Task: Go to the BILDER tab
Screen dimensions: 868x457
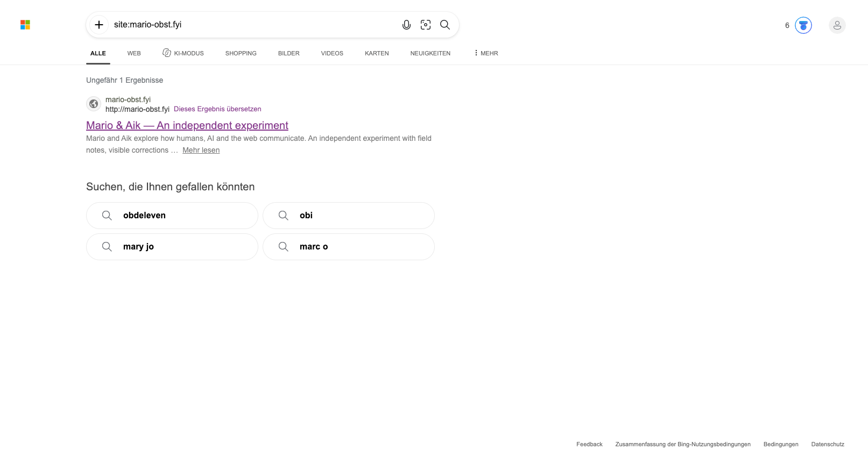Action: click(x=289, y=53)
